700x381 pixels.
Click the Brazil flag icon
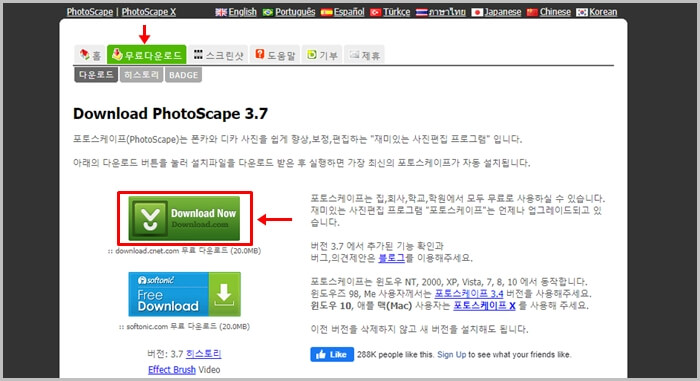[268, 13]
